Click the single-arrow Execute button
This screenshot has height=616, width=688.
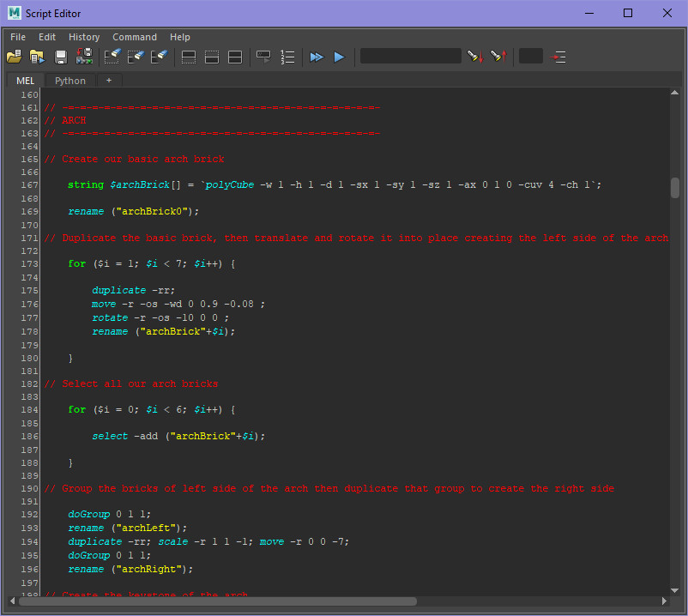coord(339,57)
